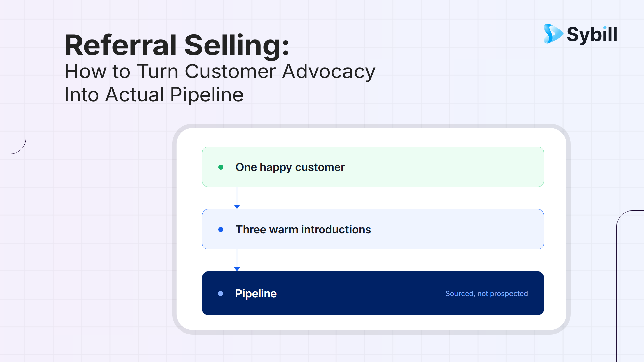Click the light dot beside Pipeline
This screenshot has height=362, width=644.
[x=220, y=293]
